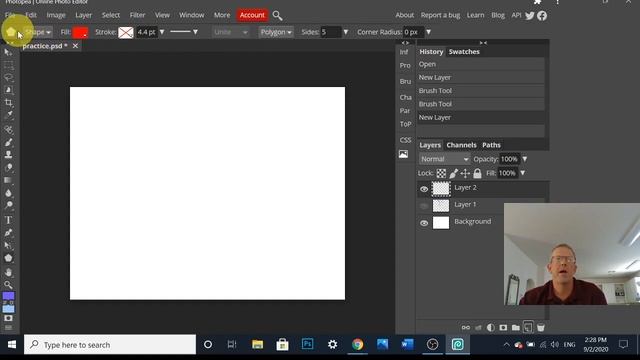Viewport: 640px width, 360px height.
Task: Select the Gradient tool
Action: click(x=8, y=180)
